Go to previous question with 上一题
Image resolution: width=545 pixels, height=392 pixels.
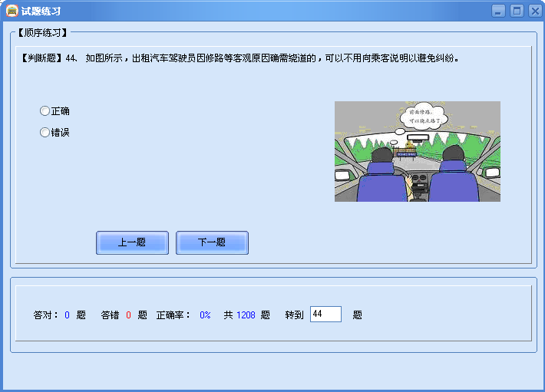coord(132,242)
